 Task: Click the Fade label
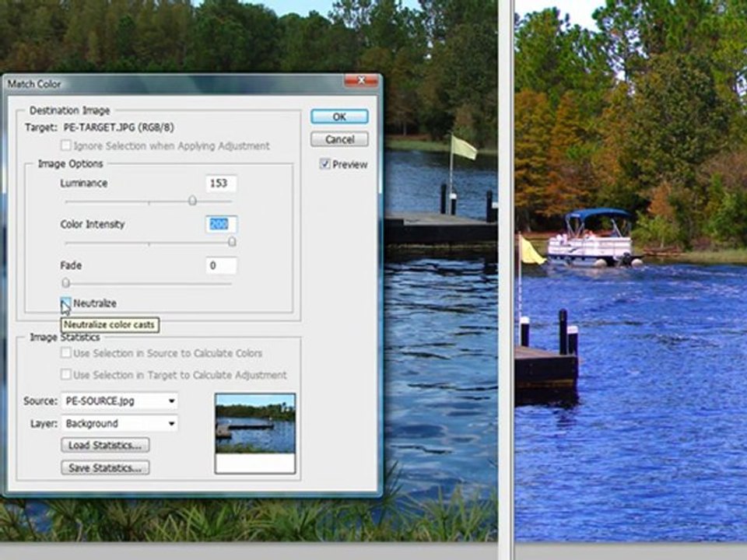pos(71,265)
